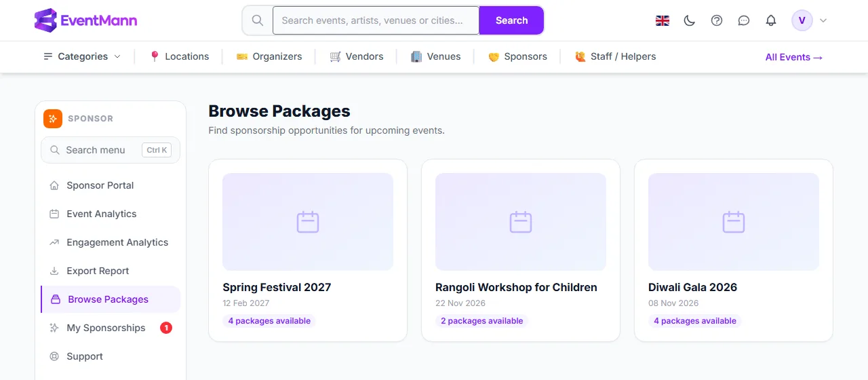
Task: Click the Rangoli Workshop thumbnail image
Action: coord(521,222)
